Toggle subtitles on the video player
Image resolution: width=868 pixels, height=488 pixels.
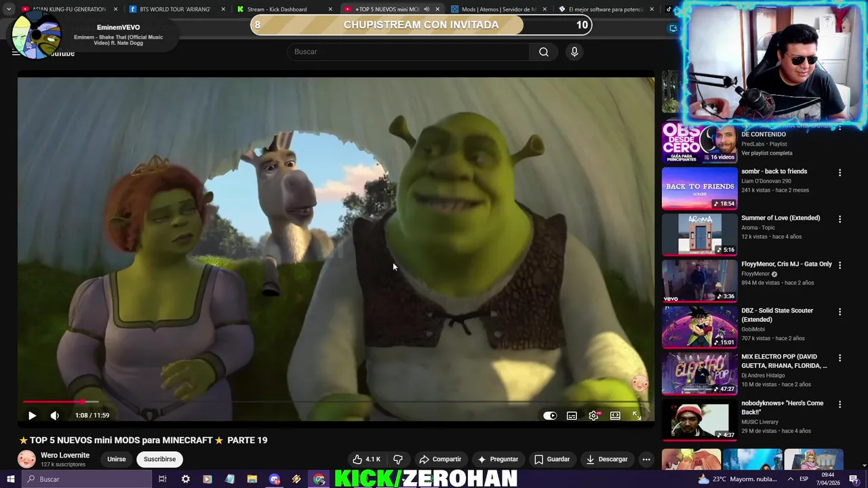coord(572,415)
